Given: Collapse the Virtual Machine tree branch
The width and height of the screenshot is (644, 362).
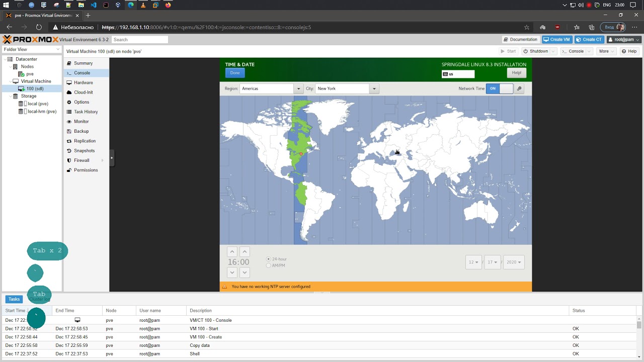Looking at the screenshot, I should (x=10, y=81).
